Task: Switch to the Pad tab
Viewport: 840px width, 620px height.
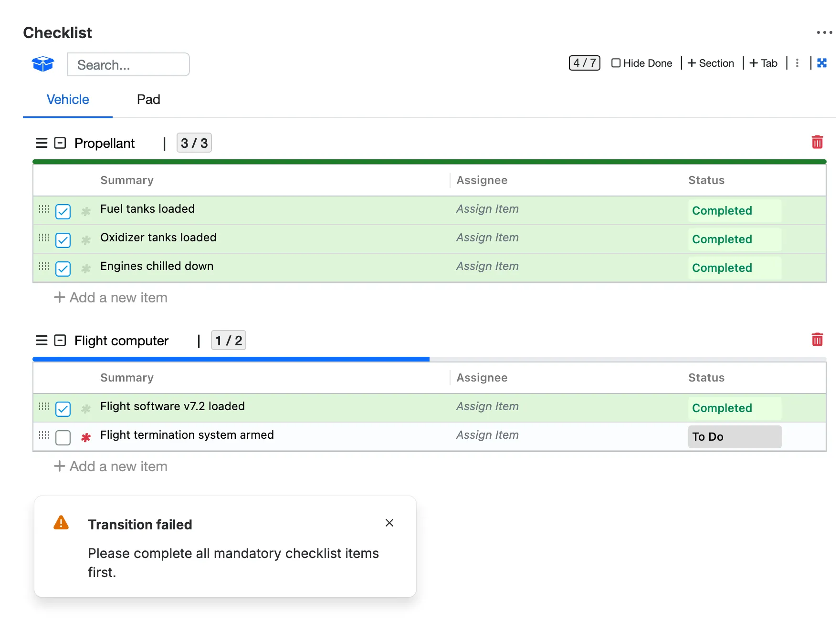Action: 148,99
